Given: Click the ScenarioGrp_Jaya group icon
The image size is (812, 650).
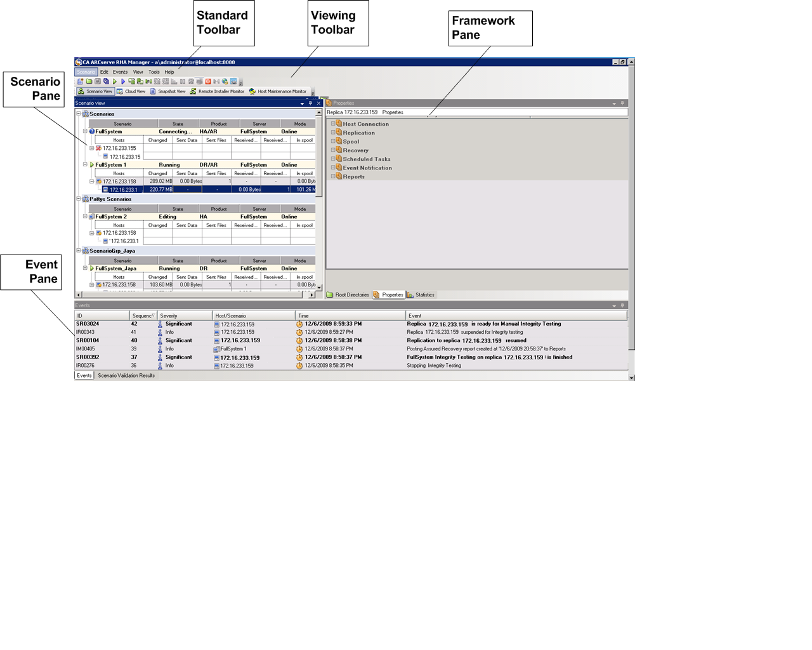Looking at the screenshot, I should pos(86,251).
